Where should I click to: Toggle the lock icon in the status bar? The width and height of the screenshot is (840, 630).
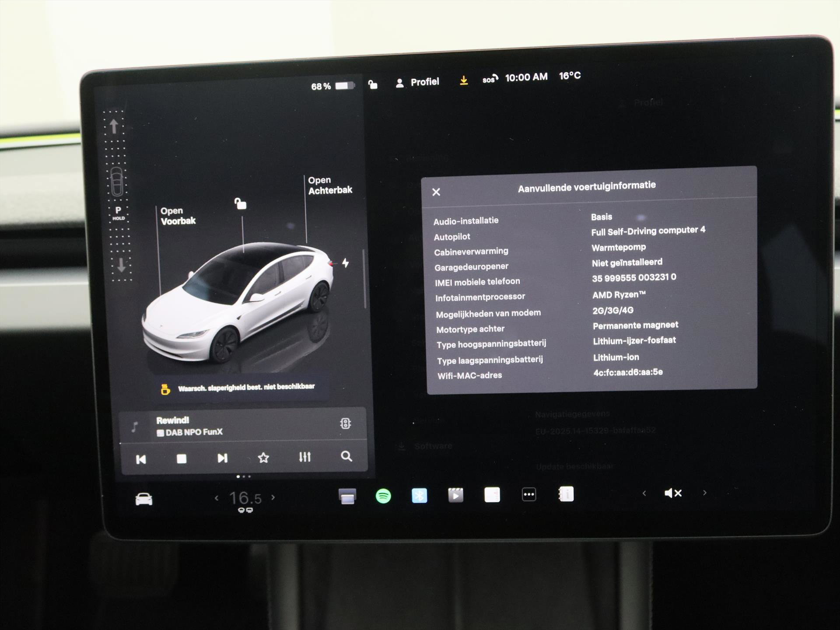tap(373, 84)
